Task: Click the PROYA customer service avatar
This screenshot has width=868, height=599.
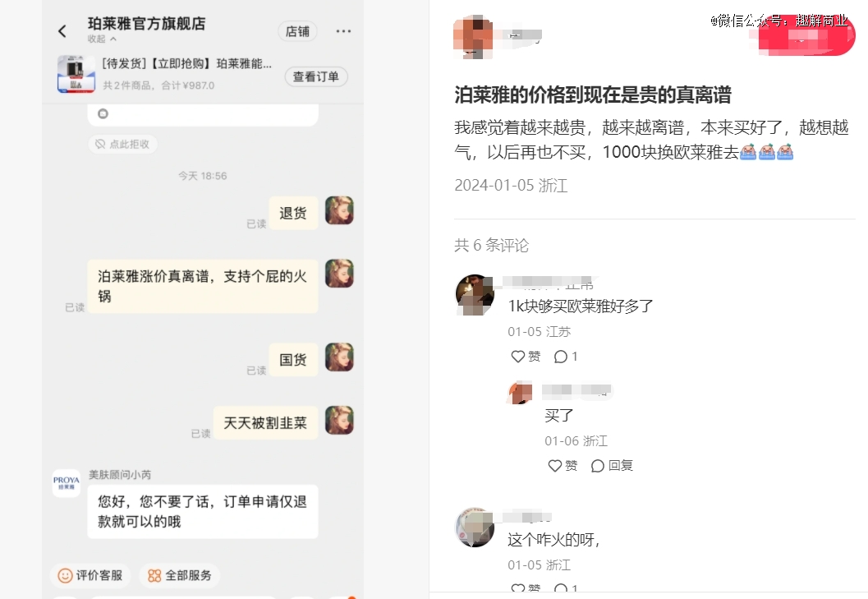Action: tap(67, 483)
